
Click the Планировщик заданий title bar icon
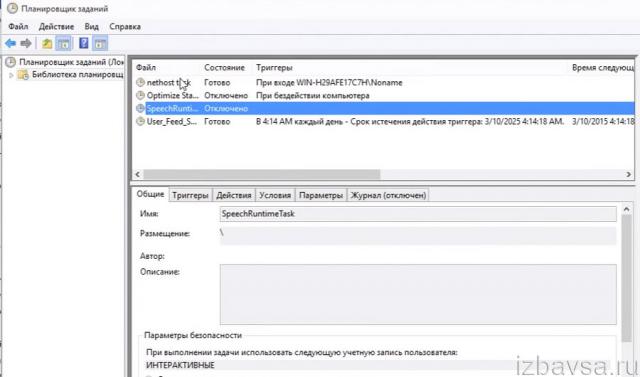(x=13, y=8)
